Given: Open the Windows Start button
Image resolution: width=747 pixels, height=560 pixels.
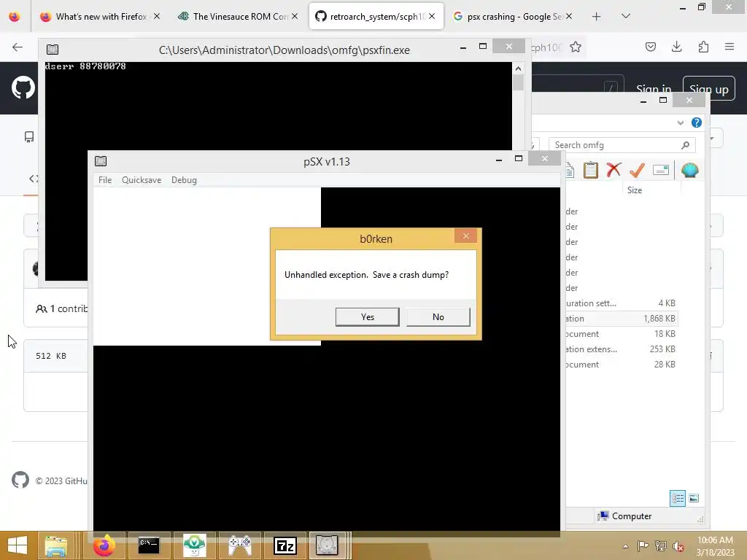Looking at the screenshot, I should coord(18,545).
